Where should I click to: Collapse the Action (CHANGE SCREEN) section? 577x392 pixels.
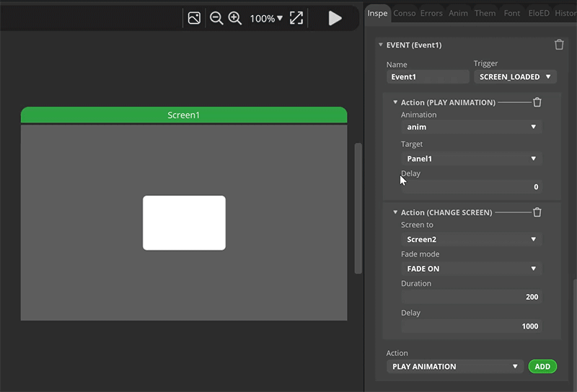pyautogui.click(x=395, y=213)
